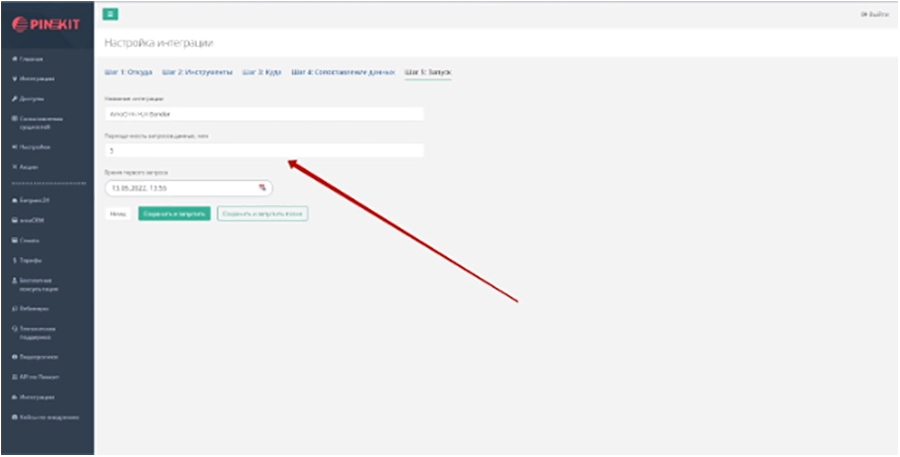Viewport: 900px width, 457px height.
Task: Toggle the green hamburger menu button
Action: [x=110, y=14]
